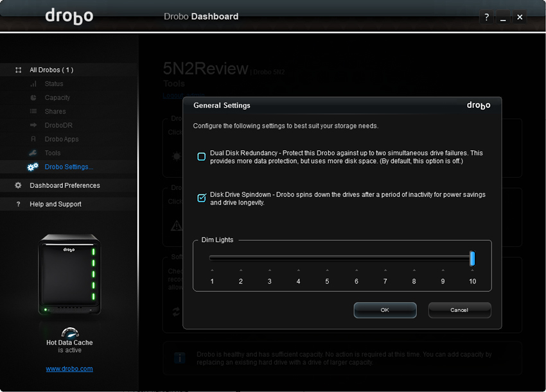Uncheck Disk Drive Spindown checkbox
The image size is (546, 392).
[x=201, y=198]
